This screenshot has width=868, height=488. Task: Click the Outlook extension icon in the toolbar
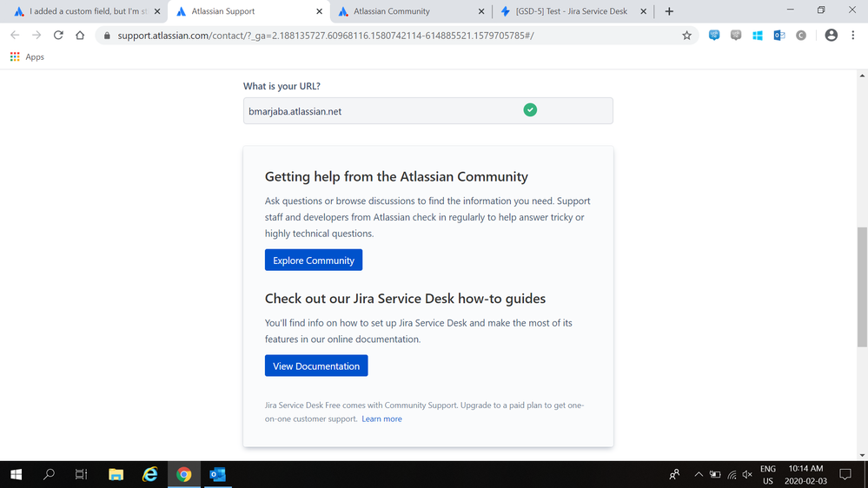779,36
